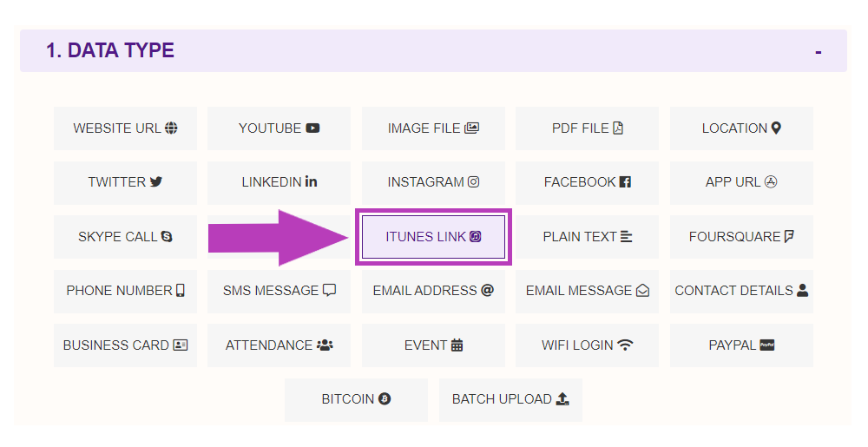868x447 pixels.
Task: Choose the LinkedIn logo icon
Action: tap(311, 181)
